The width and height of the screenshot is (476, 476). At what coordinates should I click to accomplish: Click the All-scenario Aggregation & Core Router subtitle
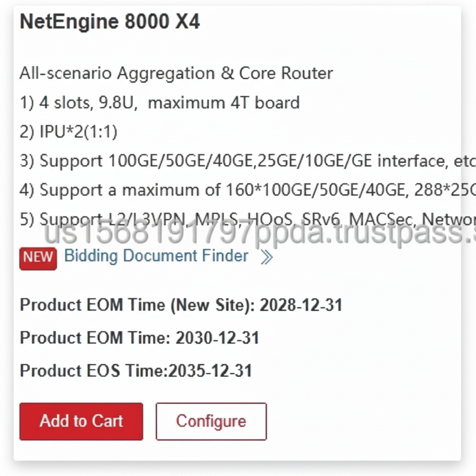click(176, 73)
